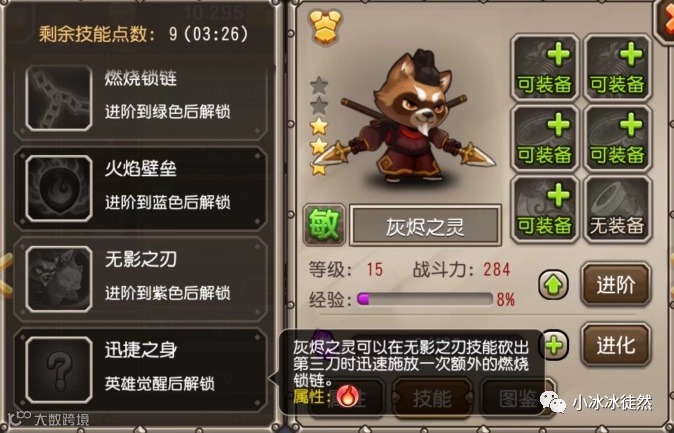Select the 火焰壁垒 flame shield skill icon

(59, 188)
